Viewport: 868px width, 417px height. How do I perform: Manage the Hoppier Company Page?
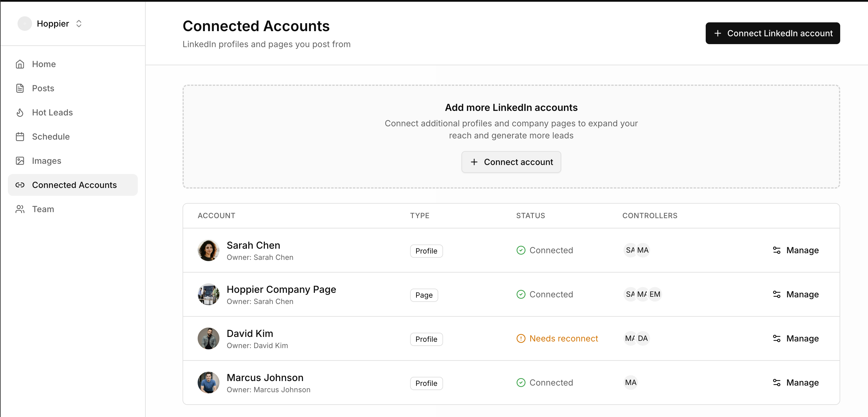(795, 294)
